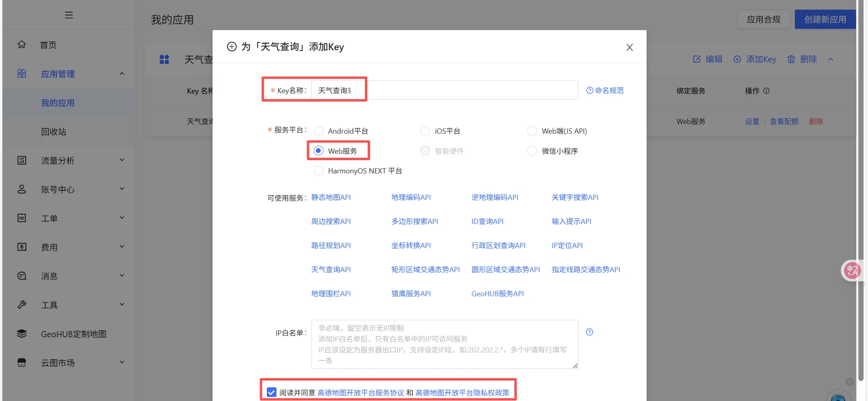This screenshot has height=401, width=868.
Task: Click the 费用 billing icon
Action: tap(22, 247)
